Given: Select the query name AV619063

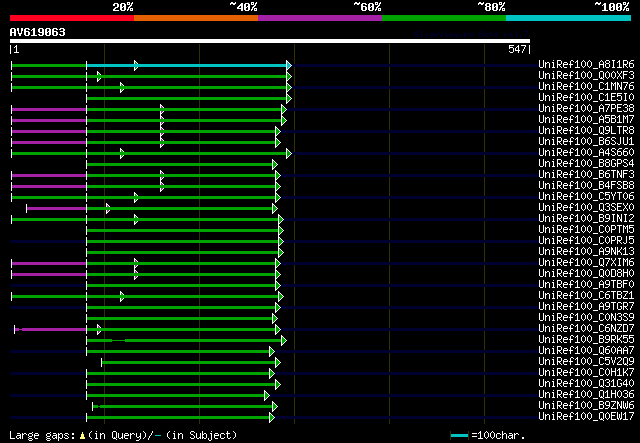Looking at the screenshot, I should 38,32.
